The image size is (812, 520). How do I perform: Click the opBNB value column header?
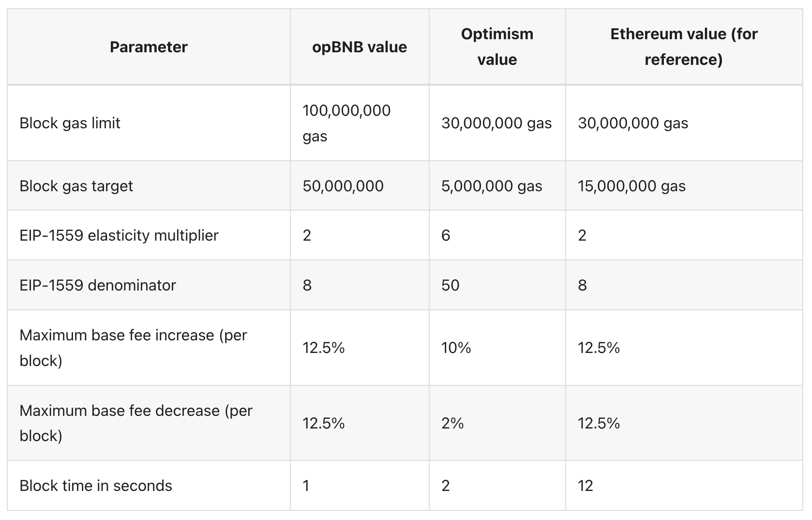click(x=360, y=47)
